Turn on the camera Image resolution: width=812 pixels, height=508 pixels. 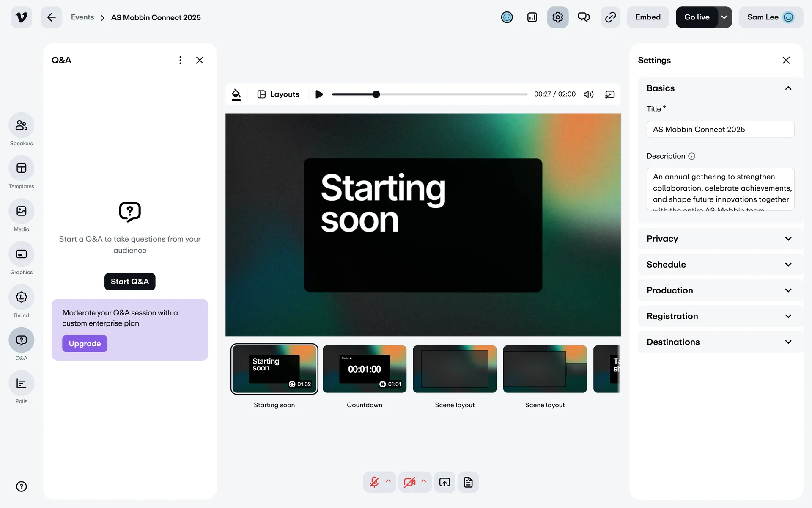[x=409, y=482]
